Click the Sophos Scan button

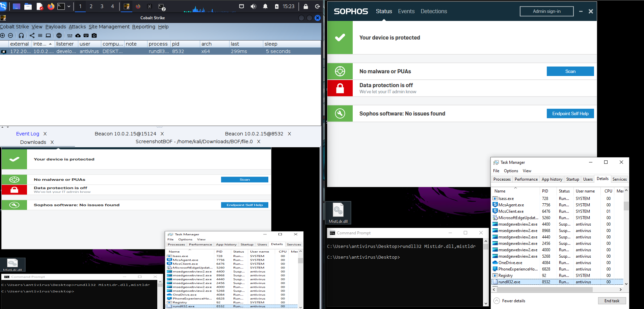click(x=570, y=71)
